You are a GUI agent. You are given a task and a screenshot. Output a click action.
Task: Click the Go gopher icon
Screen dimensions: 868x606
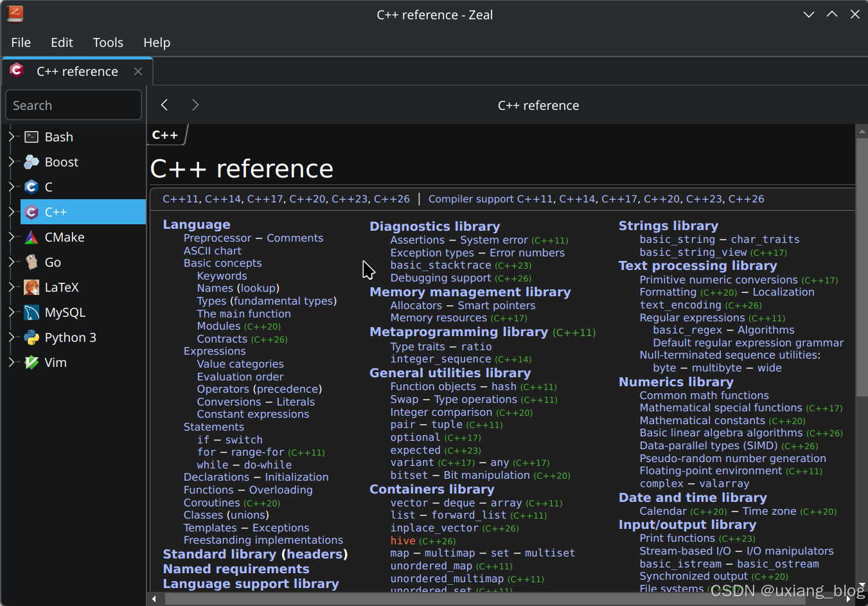point(31,262)
